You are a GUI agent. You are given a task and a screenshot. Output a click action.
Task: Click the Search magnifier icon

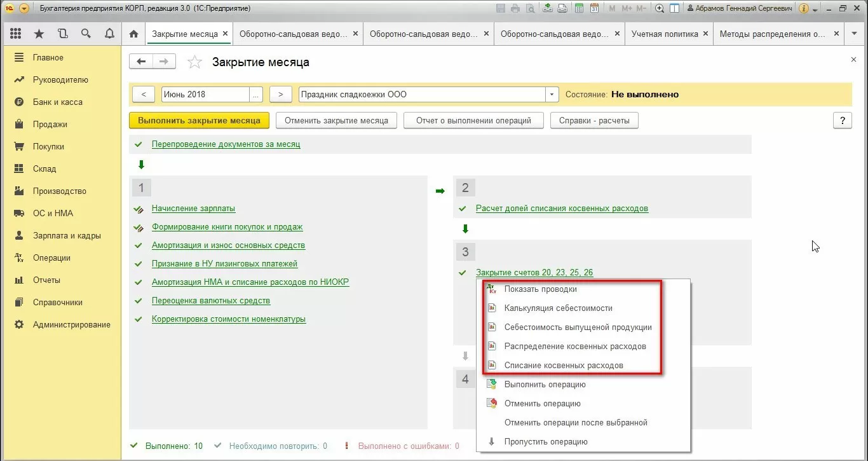tap(86, 34)
